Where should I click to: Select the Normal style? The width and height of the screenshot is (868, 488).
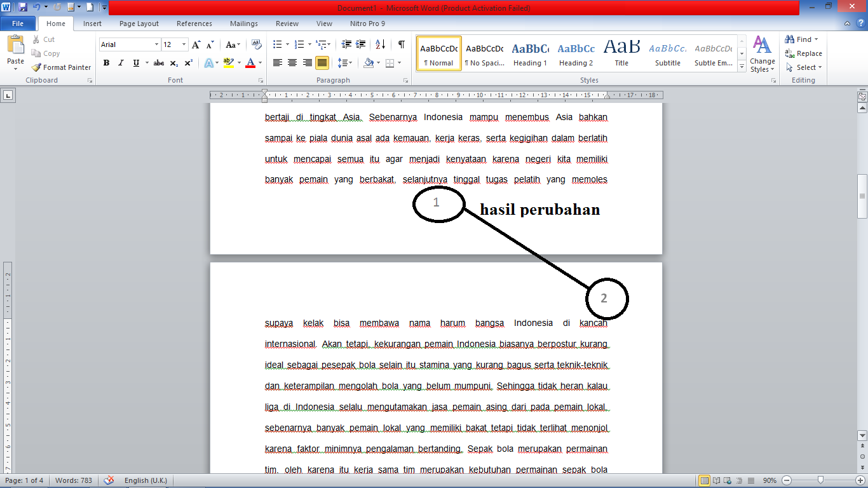(439, 53)
